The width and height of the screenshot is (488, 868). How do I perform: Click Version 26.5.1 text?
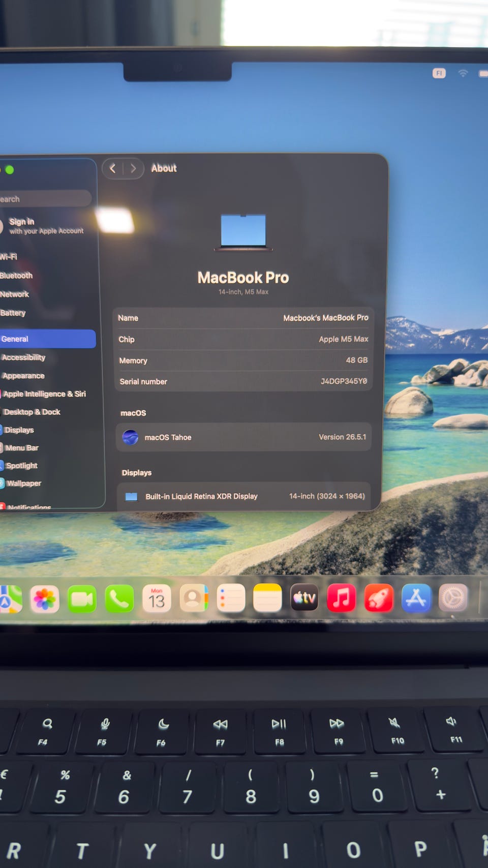[x=343, y=437]
